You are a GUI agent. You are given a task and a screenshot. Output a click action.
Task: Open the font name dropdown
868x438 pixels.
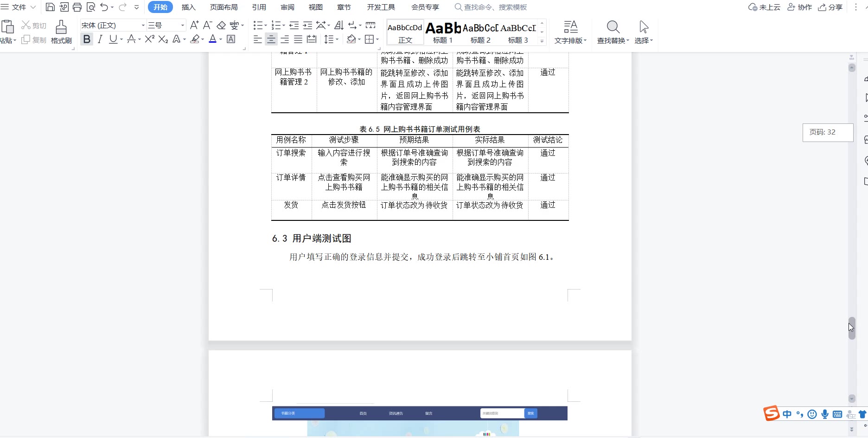tap(143, 25)
